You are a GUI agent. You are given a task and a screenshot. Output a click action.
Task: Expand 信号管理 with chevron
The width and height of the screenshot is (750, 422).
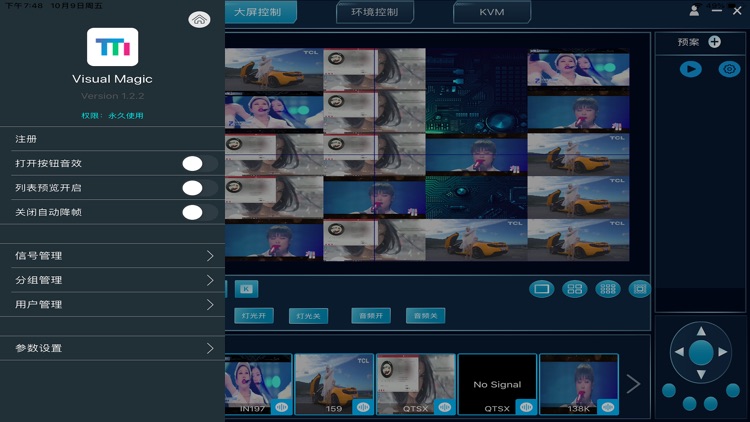(x=210, y=256)
